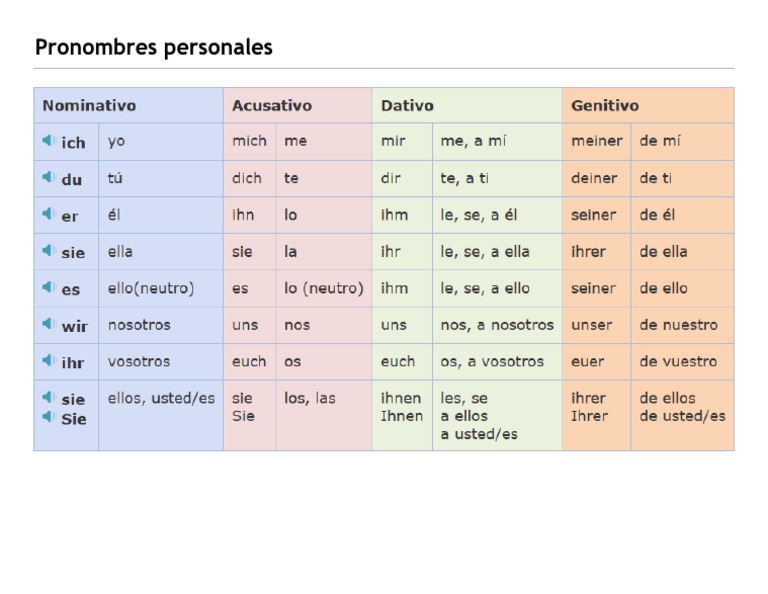
Task: Select the Dativo column header
Action: click(x=407, y=105)
